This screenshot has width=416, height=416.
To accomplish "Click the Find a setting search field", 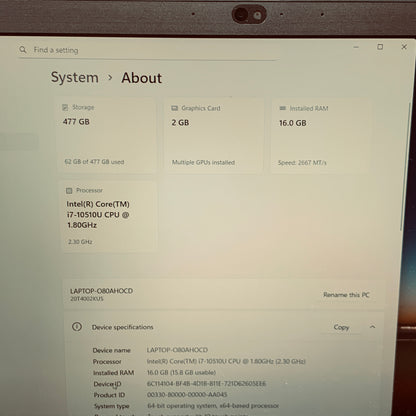I will (148, 50).
